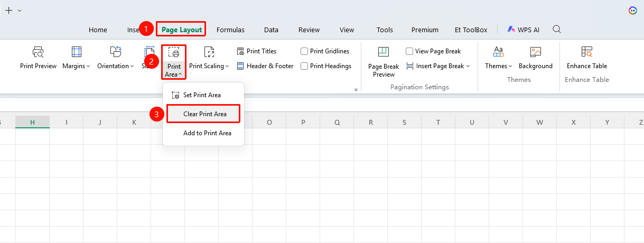Open the page setup dialog launcher
This screenshot has width=644, height=243.
(x=356, y=90)
